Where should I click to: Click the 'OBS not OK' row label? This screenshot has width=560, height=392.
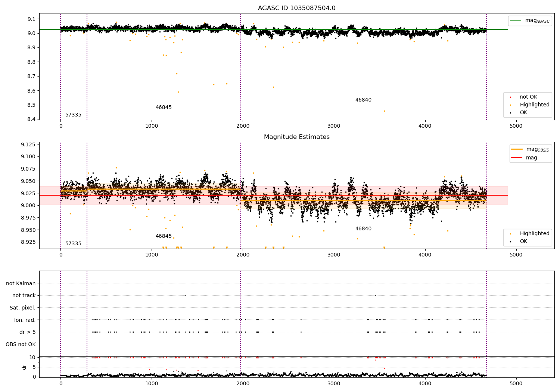point(21,345)
